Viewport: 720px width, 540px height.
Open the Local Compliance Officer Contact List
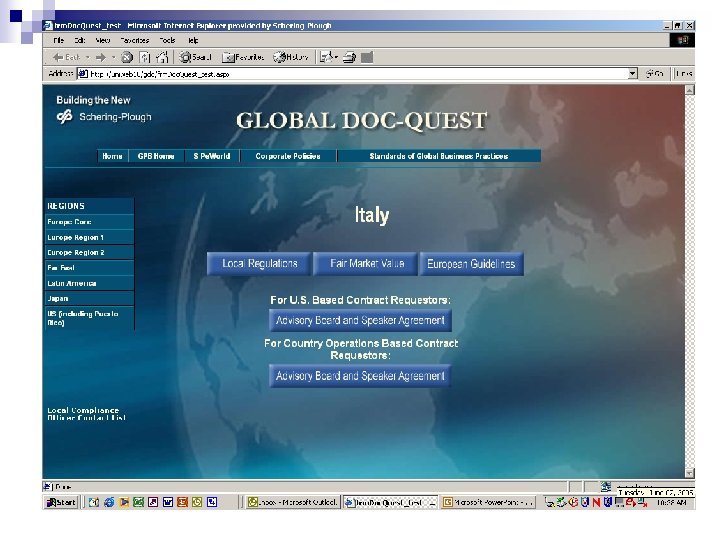86,414
